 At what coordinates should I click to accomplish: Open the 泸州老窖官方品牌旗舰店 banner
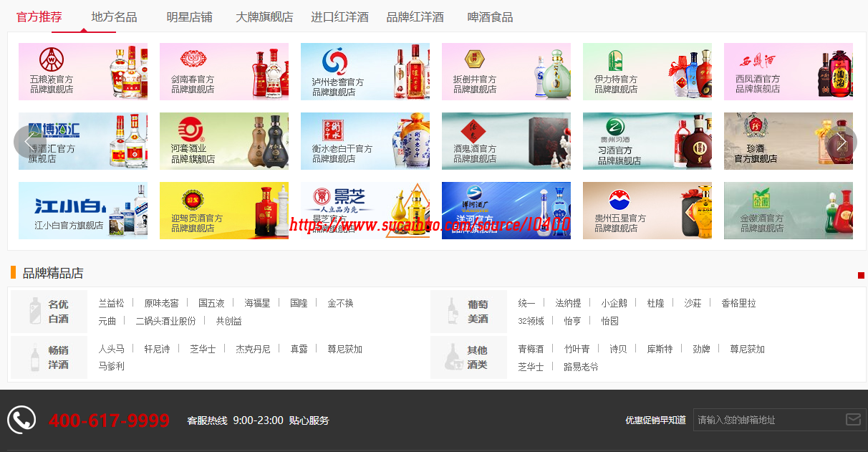(x=365, y=72)
